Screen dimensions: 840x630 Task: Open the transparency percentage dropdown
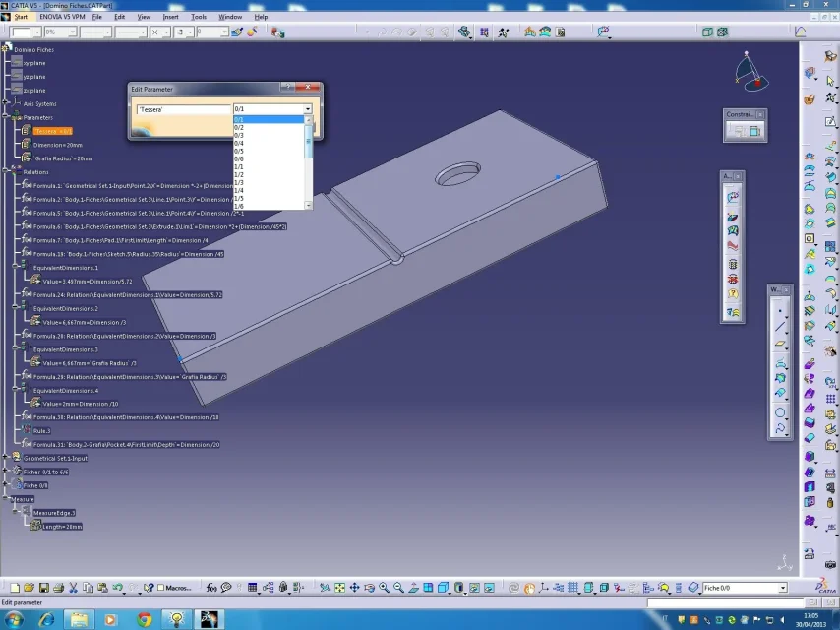click(73, 32)
